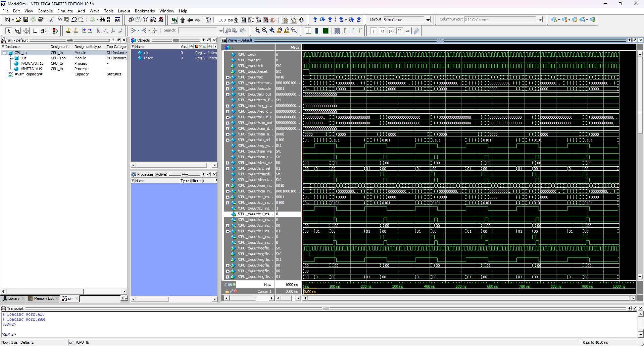This screenshot has height=346, width=644.
Task: Expand the uut instance tree node
Action: [x=10, y=58]
